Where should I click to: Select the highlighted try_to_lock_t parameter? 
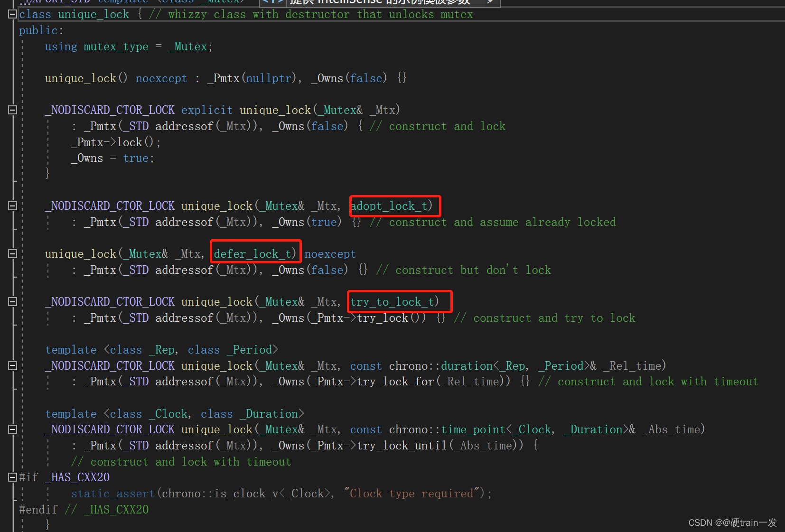point(399,301)
